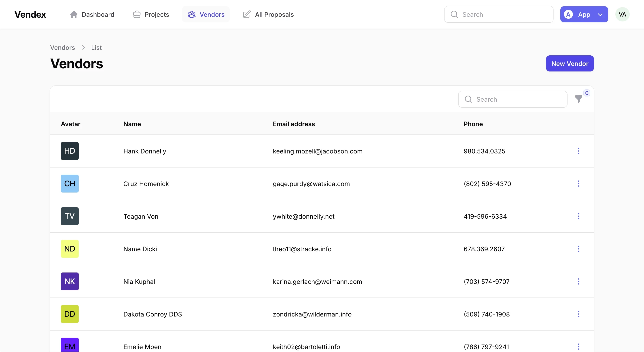Expand options for Teagan Von row
Screen dimensions: 644x352
[x=579, y=216]
